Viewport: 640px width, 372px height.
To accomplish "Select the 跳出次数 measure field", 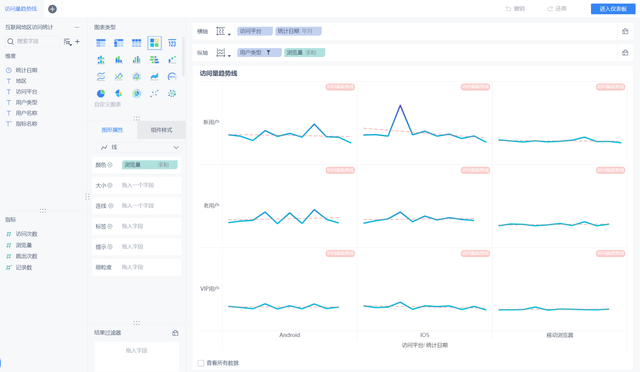I will (x=27, y=256).
